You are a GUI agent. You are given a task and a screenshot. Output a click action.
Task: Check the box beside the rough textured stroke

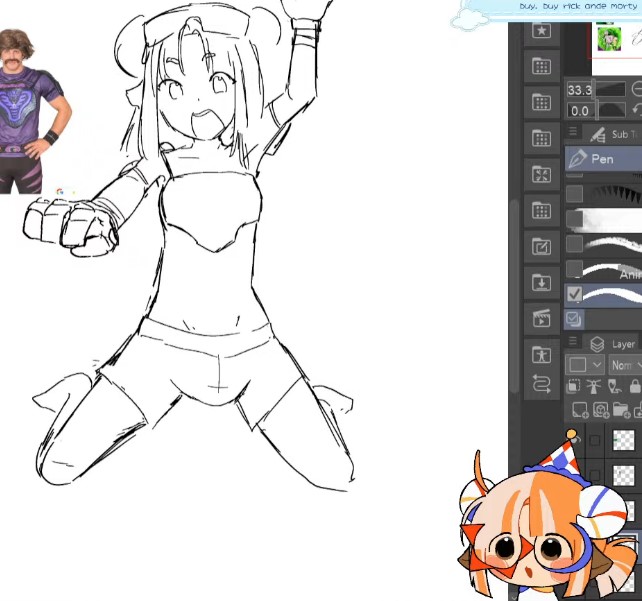point(574,244)
